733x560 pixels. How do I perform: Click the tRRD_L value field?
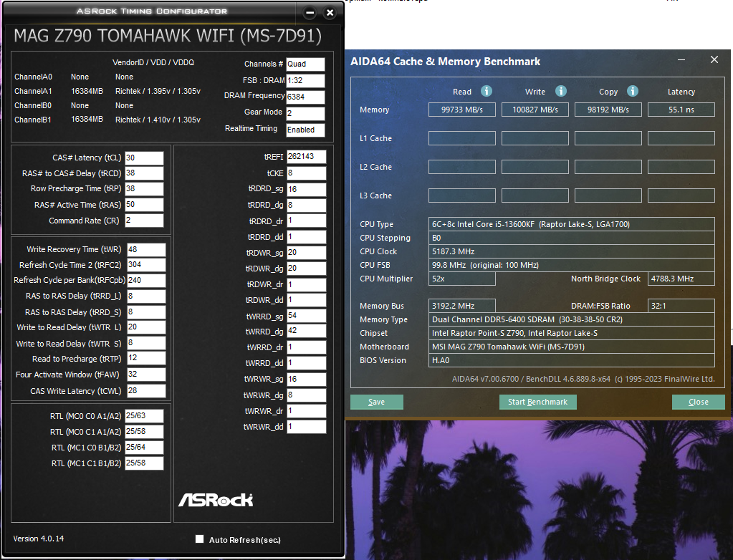146,296
